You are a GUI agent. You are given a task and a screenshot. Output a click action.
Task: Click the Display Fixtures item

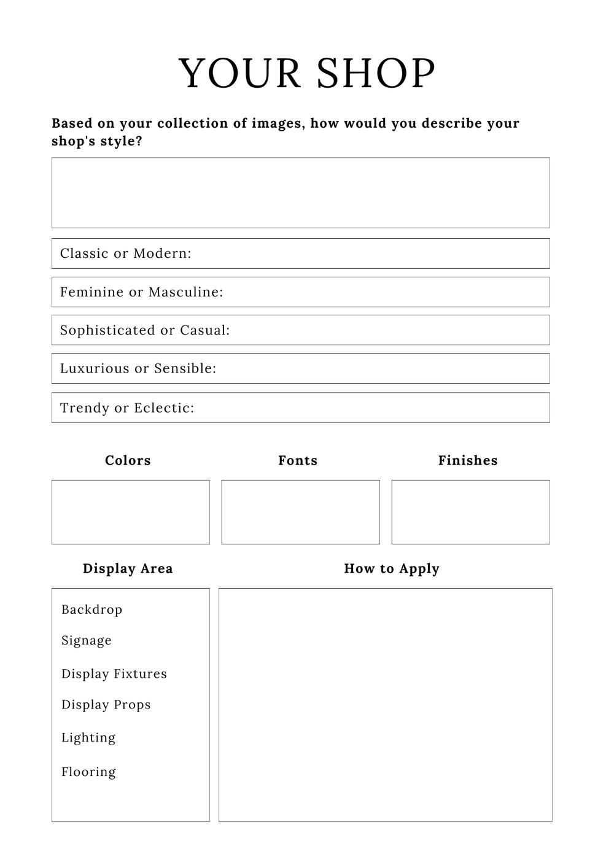pos(114,673)
